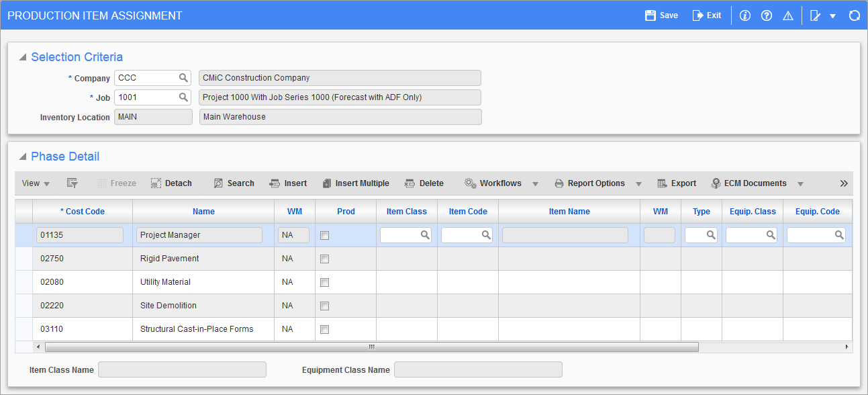868x395 pixels.
Task: Click the warning triangle icon
Action: click(787, 15)
